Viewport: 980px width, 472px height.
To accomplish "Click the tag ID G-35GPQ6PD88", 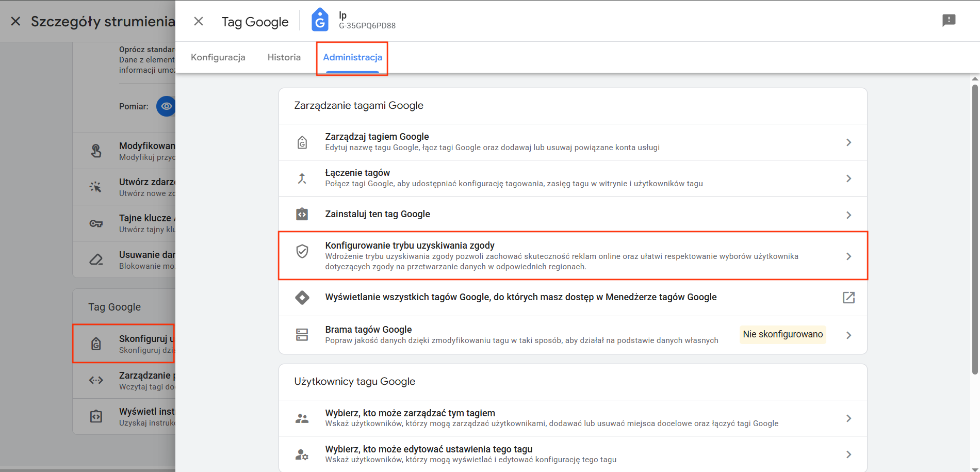I will click(x=367, y=26).
